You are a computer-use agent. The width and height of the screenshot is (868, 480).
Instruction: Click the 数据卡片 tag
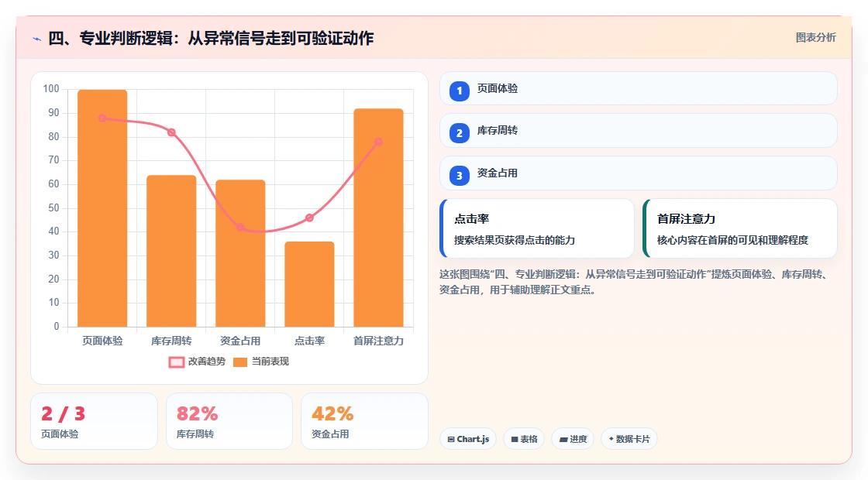tap(629, 439)
